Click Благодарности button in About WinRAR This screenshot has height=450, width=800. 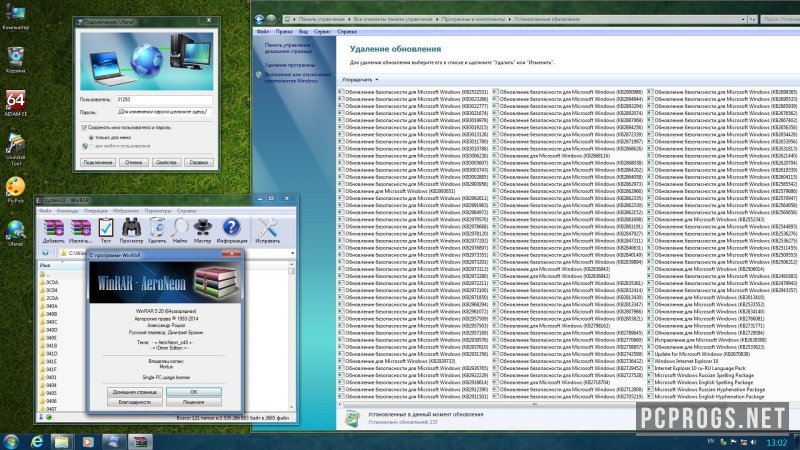tap(135, 402)
